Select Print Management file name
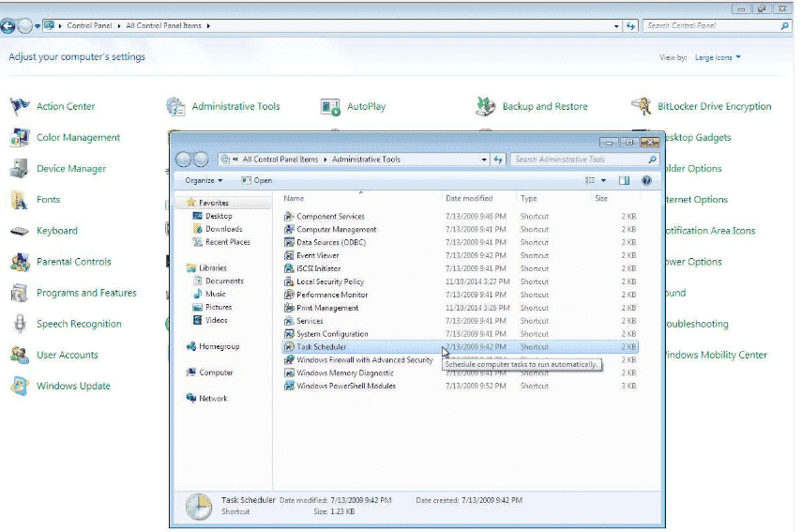Screen dimensions: 802x532 pyautogui.click(x=327, y=308)
